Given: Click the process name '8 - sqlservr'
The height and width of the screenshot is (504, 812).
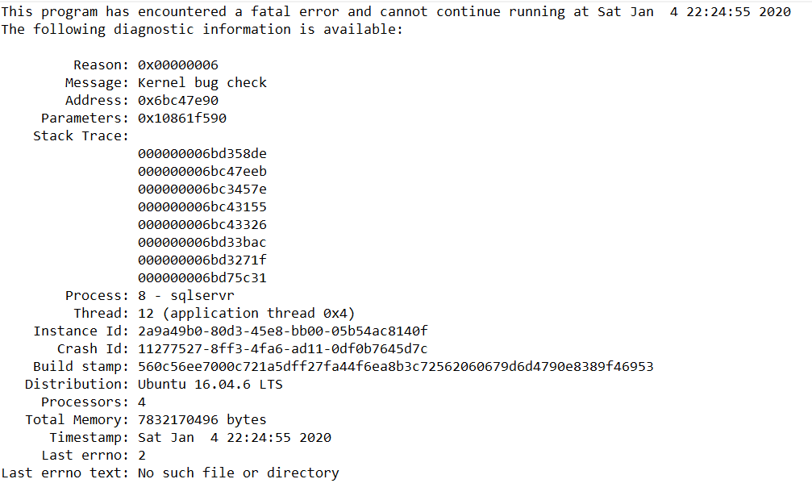Looking at the screenshot, I should 185,295.
